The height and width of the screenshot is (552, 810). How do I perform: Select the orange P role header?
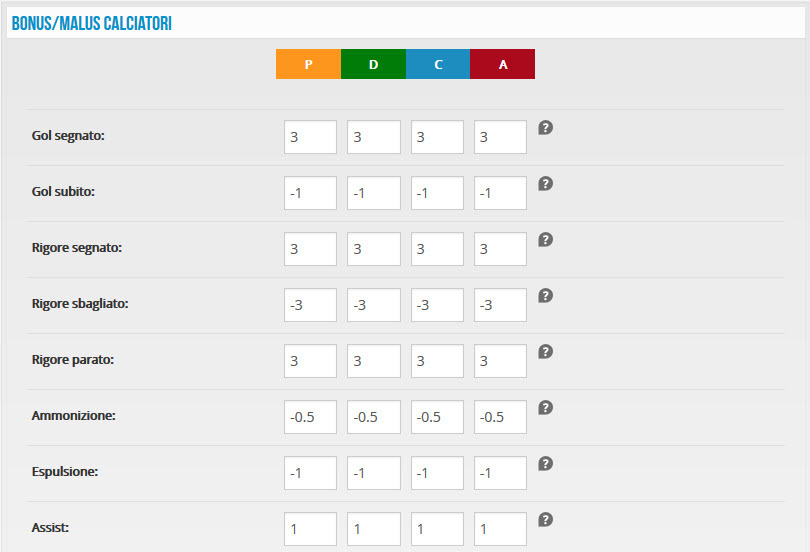(308, 64)
